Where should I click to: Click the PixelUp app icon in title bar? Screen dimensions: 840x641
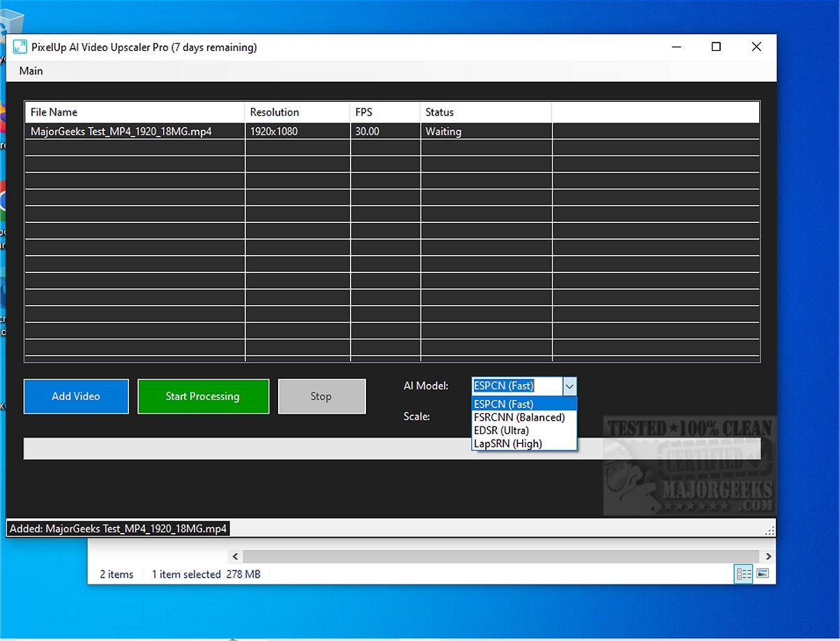point(20,47)
